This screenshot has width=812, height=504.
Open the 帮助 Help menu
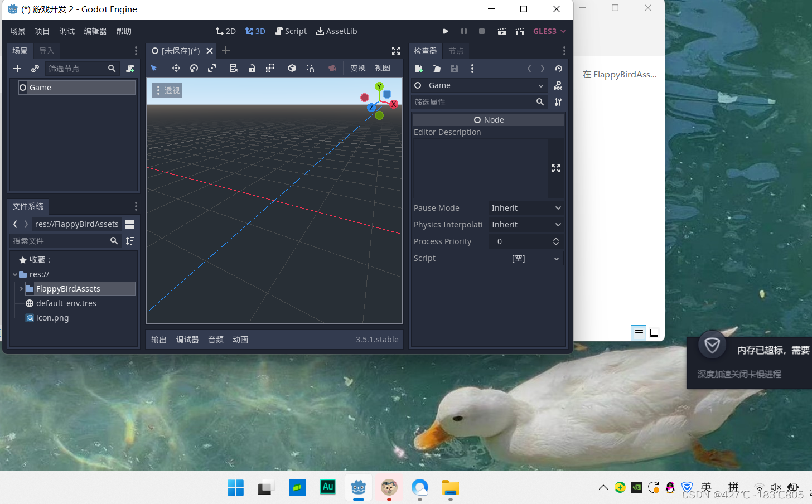point(124,31)
